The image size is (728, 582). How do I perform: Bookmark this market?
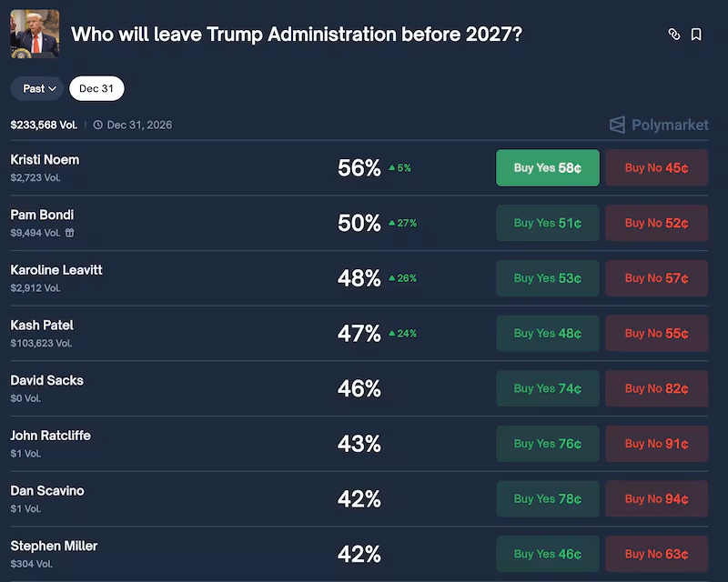[695, 34]
